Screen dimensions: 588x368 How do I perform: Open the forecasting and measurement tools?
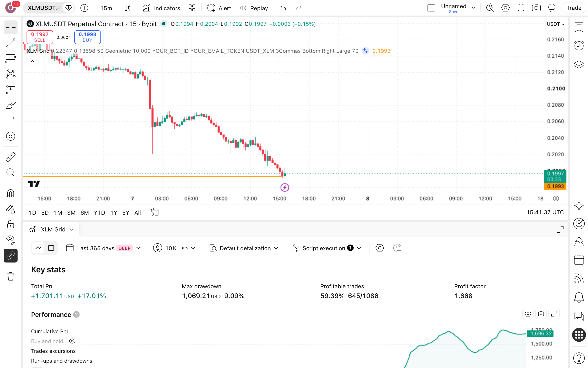(10, 90)
